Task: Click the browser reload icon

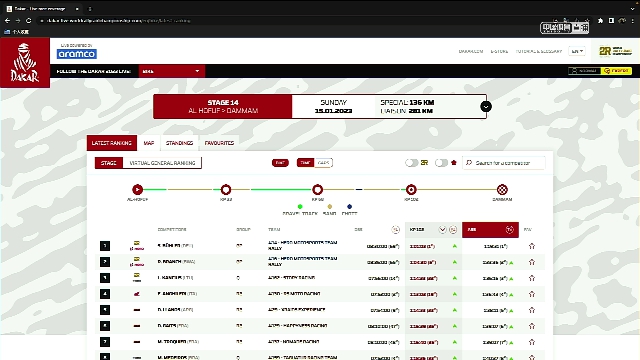Action: coord(28,20)
